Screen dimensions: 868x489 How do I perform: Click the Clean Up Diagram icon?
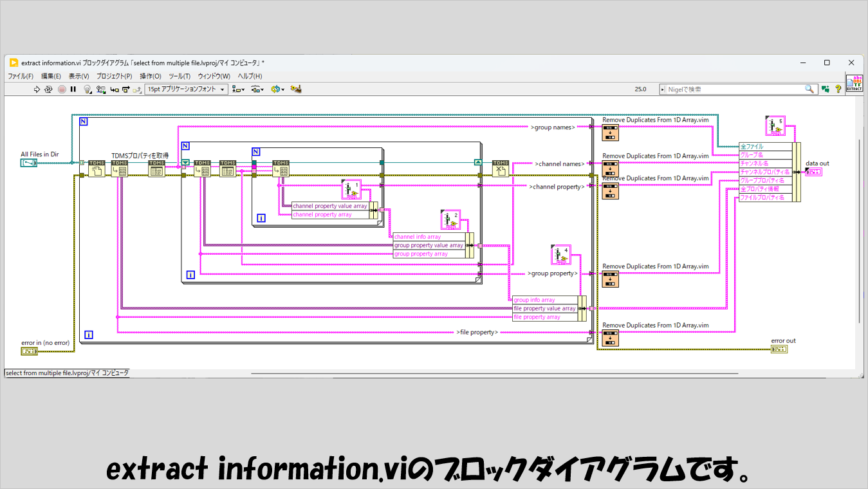tap(296, 89)
